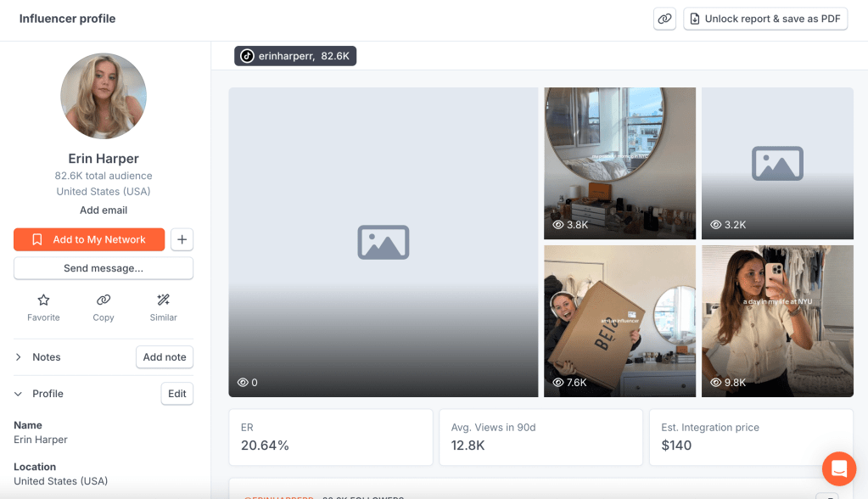The image size is (868, 499).
Task: Open the NYU day video with 9.8K views
Action: pyautogui.click(x=777, y=321)
